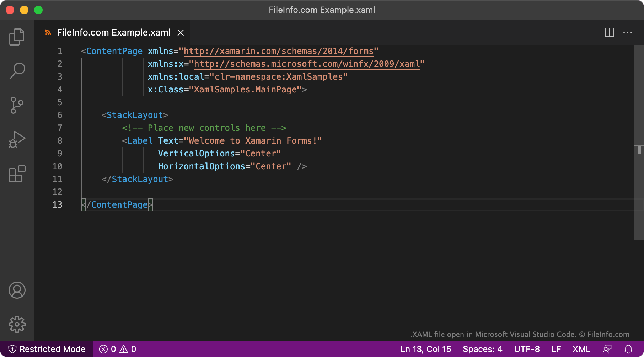The width and height of the screenshot is (644, 357).
Task: Open the Manage settings gear menu
Action: [x=17, y=324]
